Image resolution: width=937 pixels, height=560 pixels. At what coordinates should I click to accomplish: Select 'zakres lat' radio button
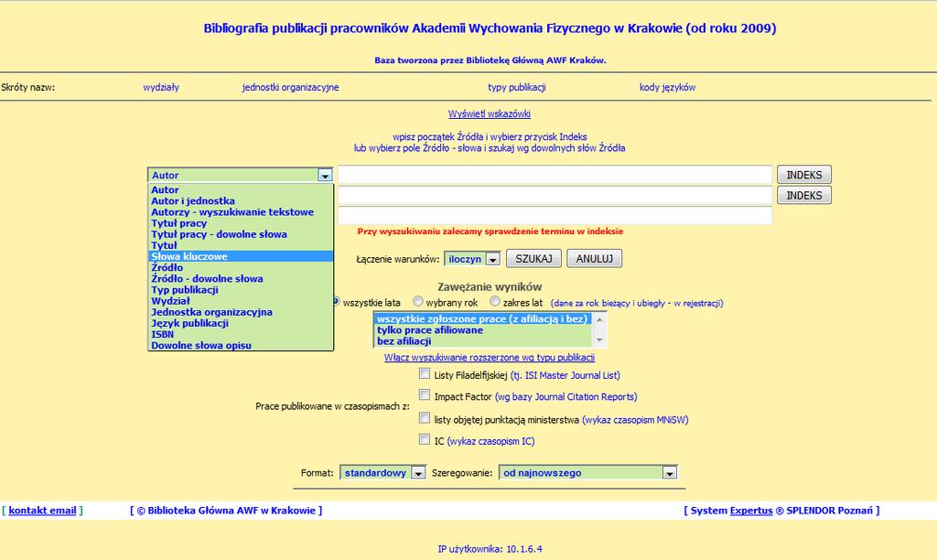[x=495, y=301]
